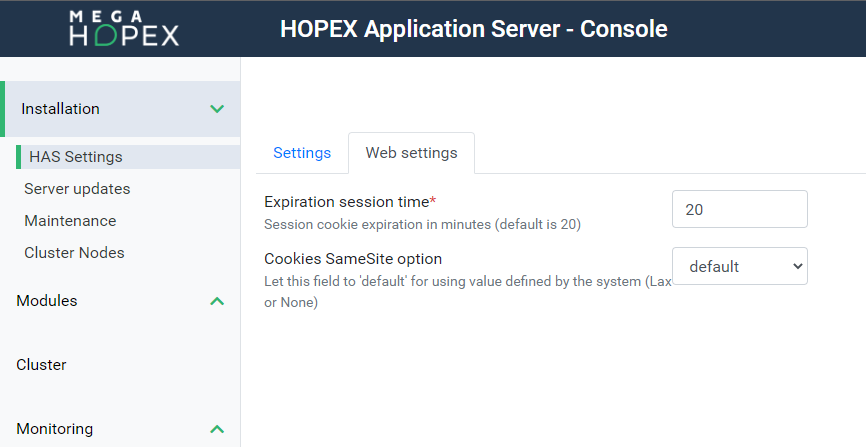Click the MEGA HOPEX logo
866x447 pixels.
124,28
